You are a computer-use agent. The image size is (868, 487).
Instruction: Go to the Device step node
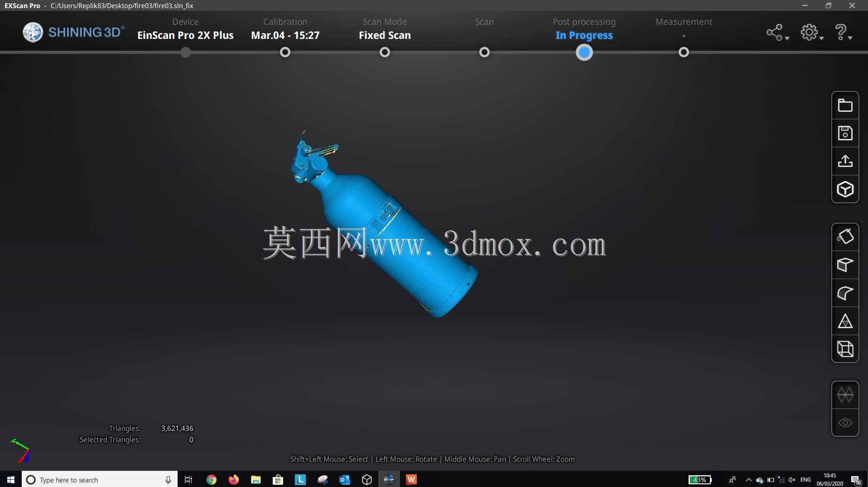point(185,53)
